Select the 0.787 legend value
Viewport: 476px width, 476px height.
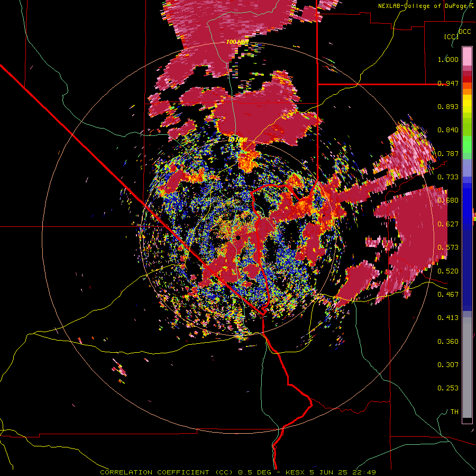click(448, 153)
